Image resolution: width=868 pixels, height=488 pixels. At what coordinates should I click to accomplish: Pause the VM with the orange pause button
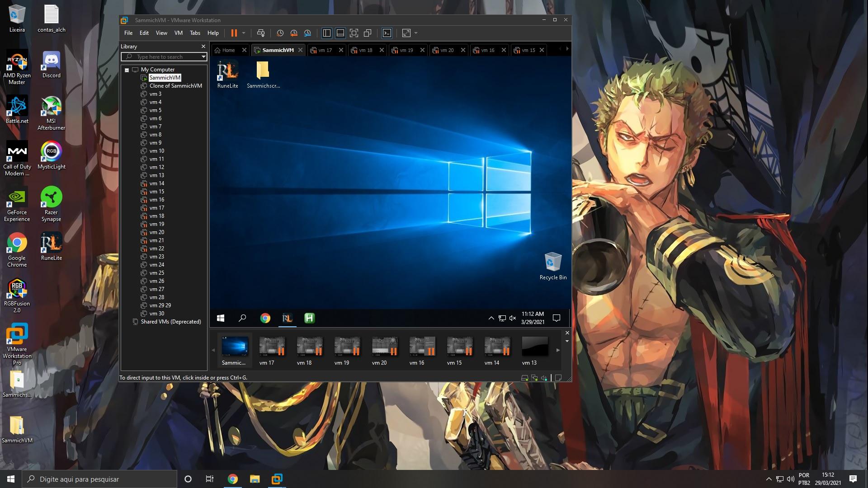(x=234, y=33)
